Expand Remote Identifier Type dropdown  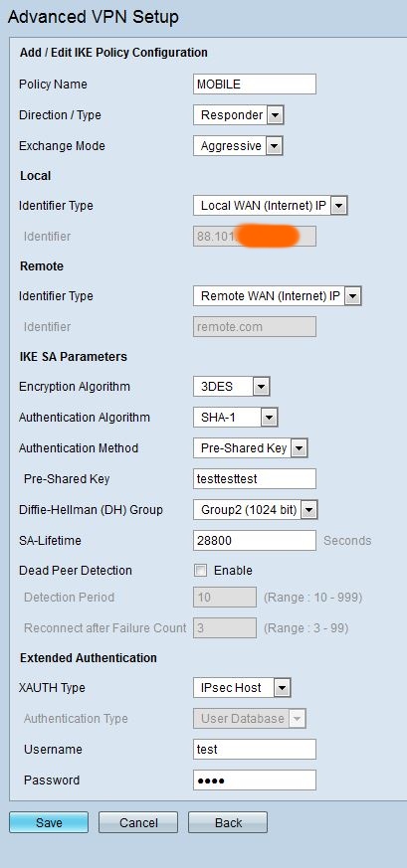coord(278,296)
